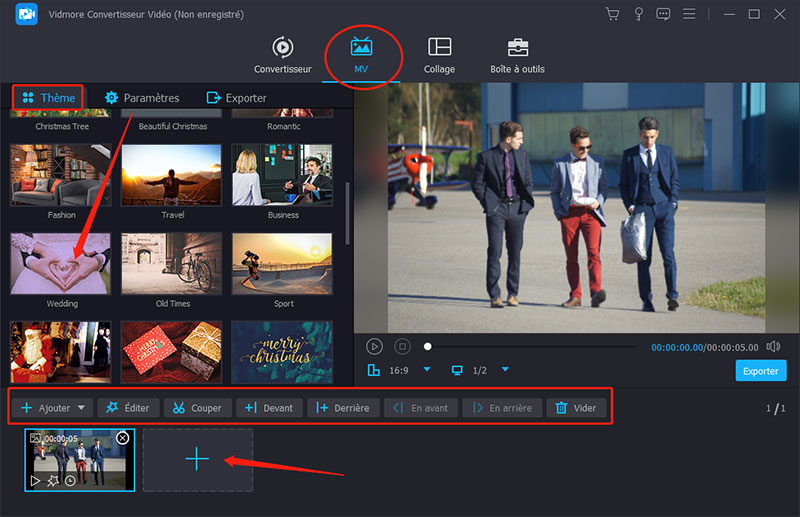The width and height of the screenshot is (800, 517).
Task: Open the feedback chat bubble icon
Action: pyautogui.click(x=663, y=14)
